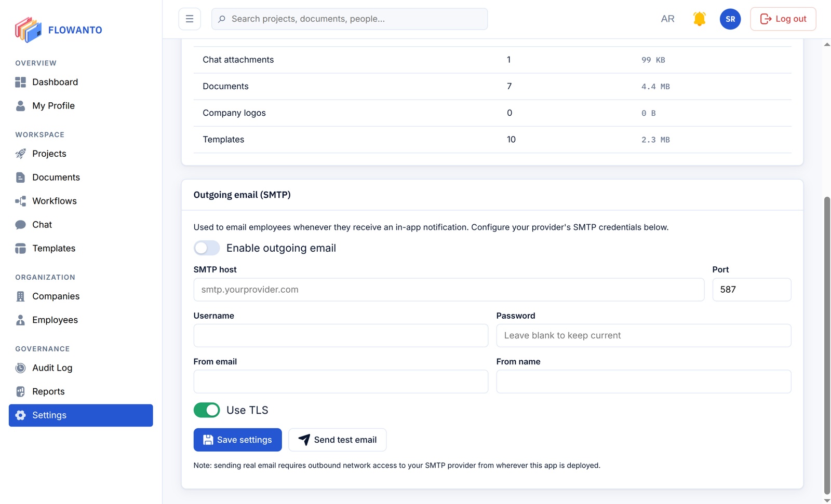831x504 pixels.
Task: Click the Projects rocket icon
Action: (20, 154)
